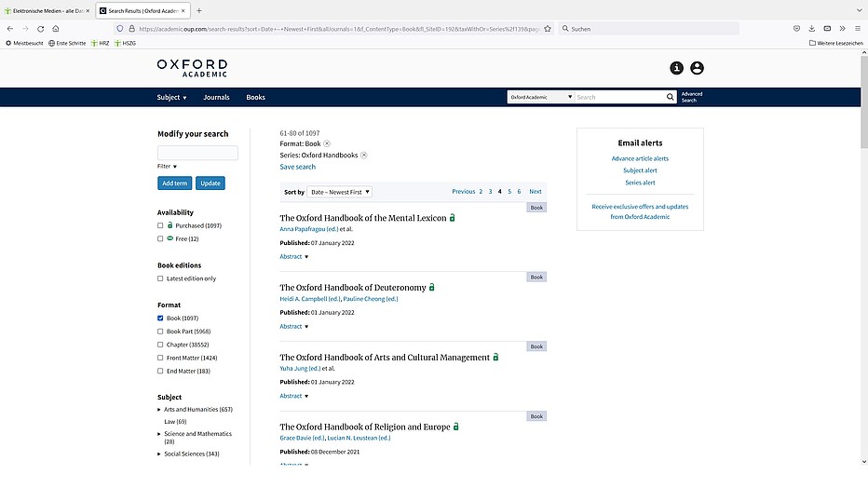Click the browser back arrow
868x488 pixels.
[x=10, y=29]
